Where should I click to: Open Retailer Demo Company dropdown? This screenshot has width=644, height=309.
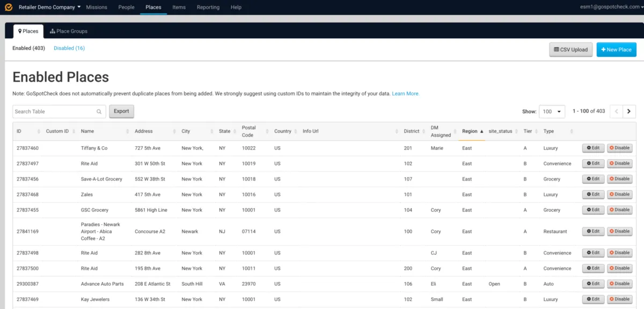tap(49, 7)
